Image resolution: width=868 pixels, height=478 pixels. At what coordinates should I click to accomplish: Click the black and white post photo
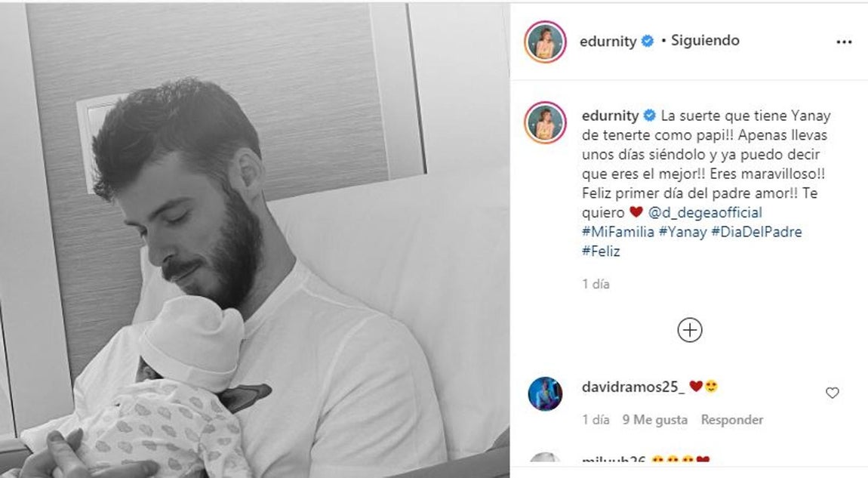(x=254, y=240)
